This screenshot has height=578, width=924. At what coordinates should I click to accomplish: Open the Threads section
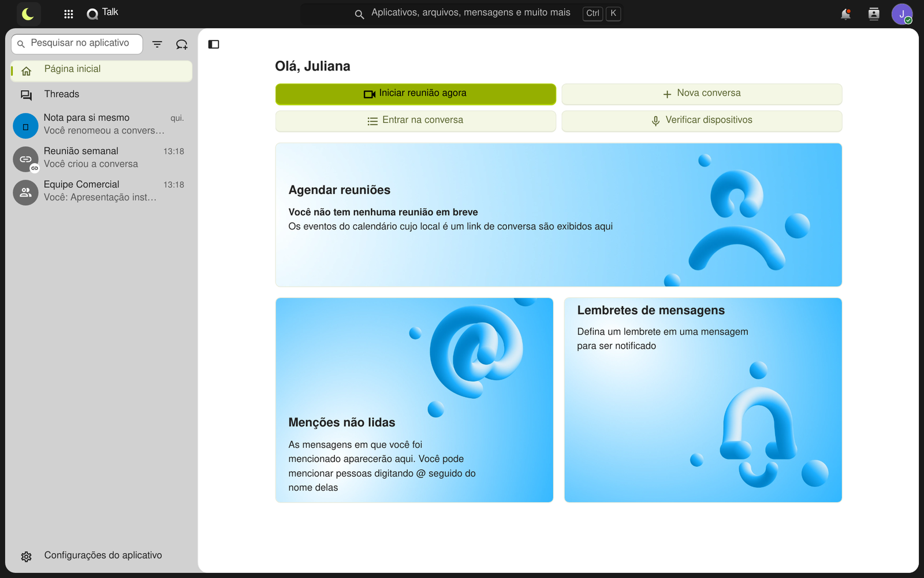(102, 95)
